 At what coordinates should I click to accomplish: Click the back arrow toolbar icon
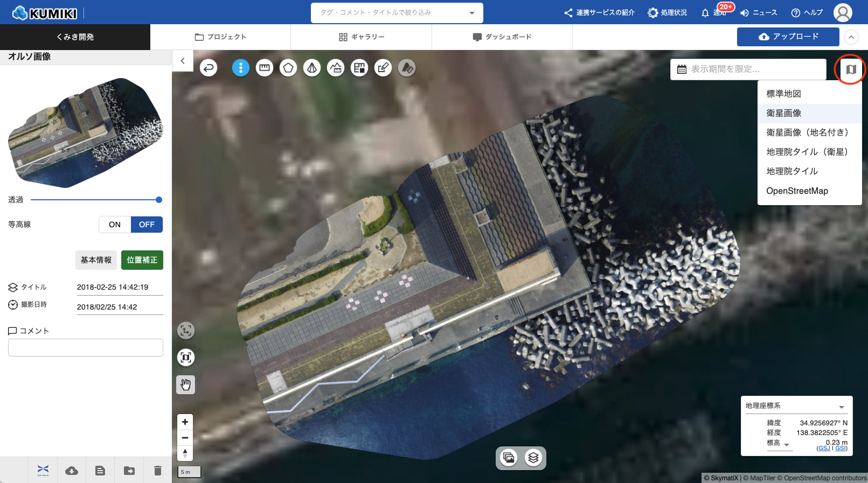click(209, 68)
